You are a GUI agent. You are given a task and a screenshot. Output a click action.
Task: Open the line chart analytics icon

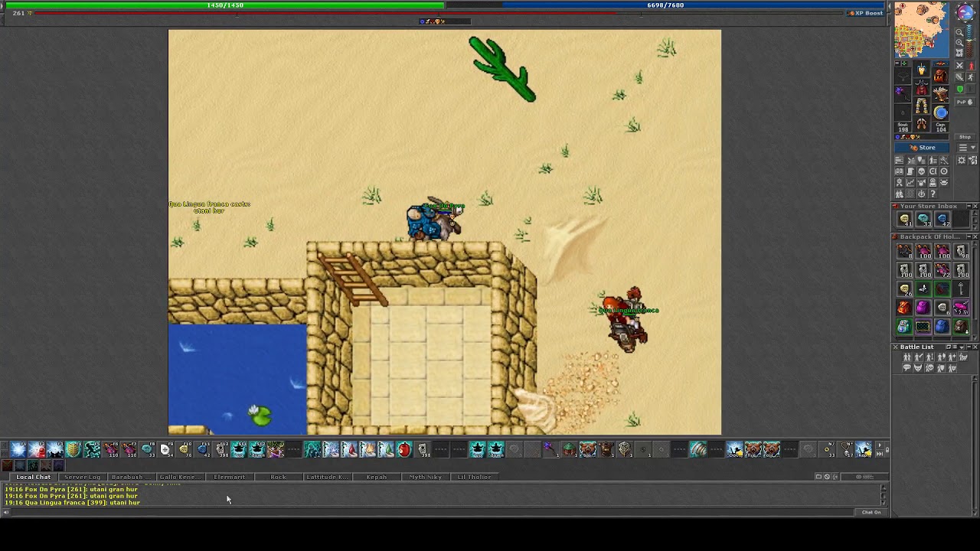(x=910, y=183)
